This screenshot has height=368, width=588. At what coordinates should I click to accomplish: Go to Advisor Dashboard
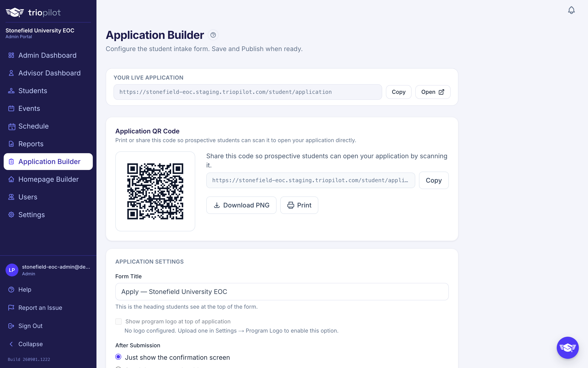coord(48,73)
